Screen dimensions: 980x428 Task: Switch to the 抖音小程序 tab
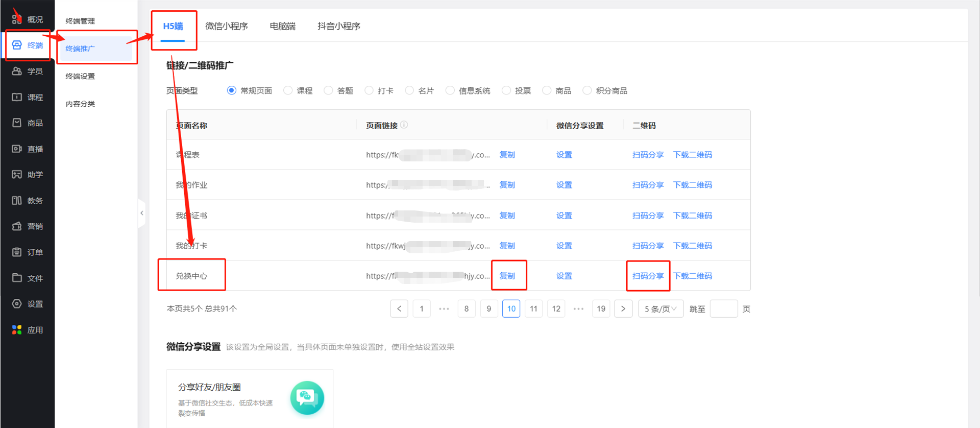click(338, 26)
